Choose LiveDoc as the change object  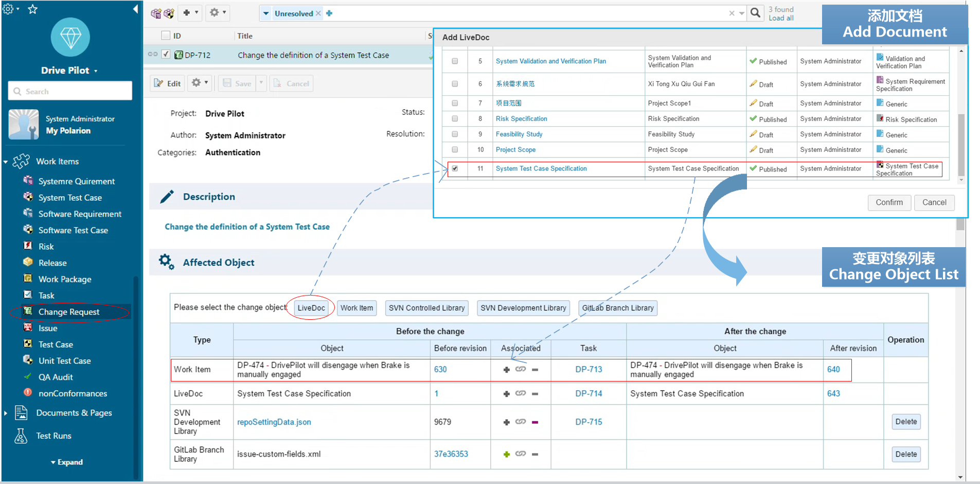point(311,308)
